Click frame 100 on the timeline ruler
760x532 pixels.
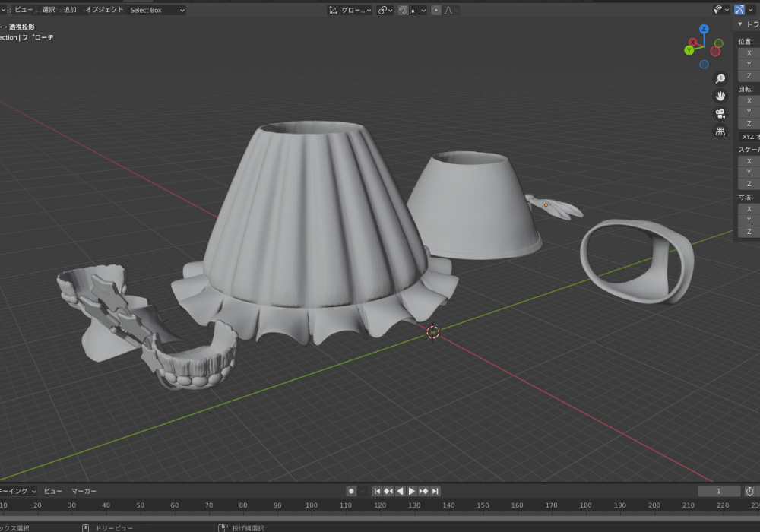tap(312, 505)
